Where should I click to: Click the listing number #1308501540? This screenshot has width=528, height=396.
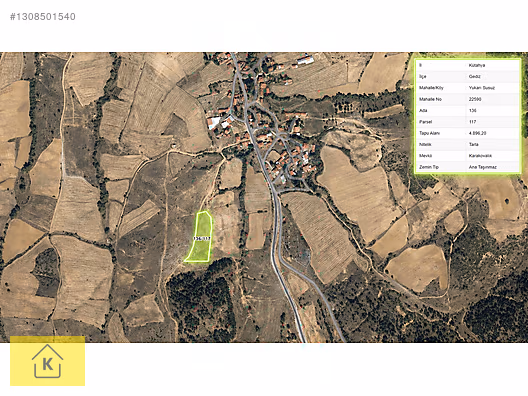click(42, 17)
